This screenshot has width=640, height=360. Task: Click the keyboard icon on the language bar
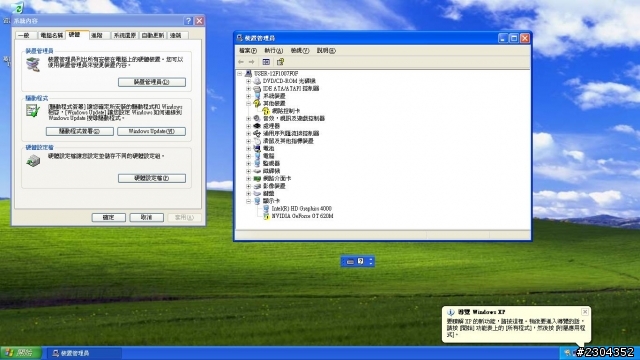pyautogui.click(x=350, y=261)
